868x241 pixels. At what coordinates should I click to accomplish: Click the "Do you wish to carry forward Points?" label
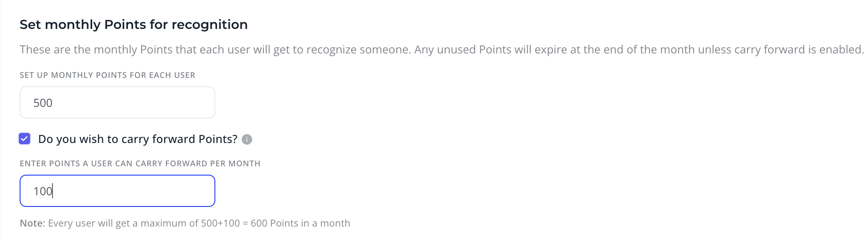pyautogui.click(x=138, y=139)
